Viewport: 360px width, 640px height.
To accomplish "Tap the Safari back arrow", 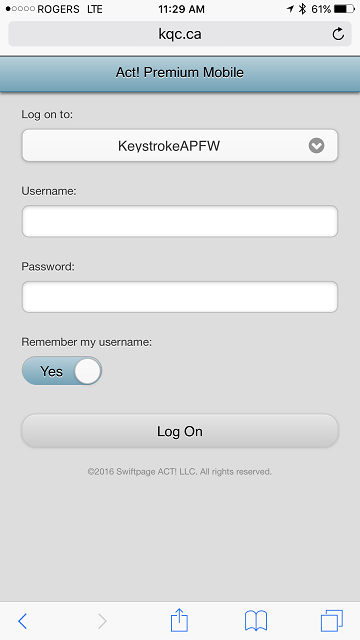I will pyautogui.click(x=22, y=621).
